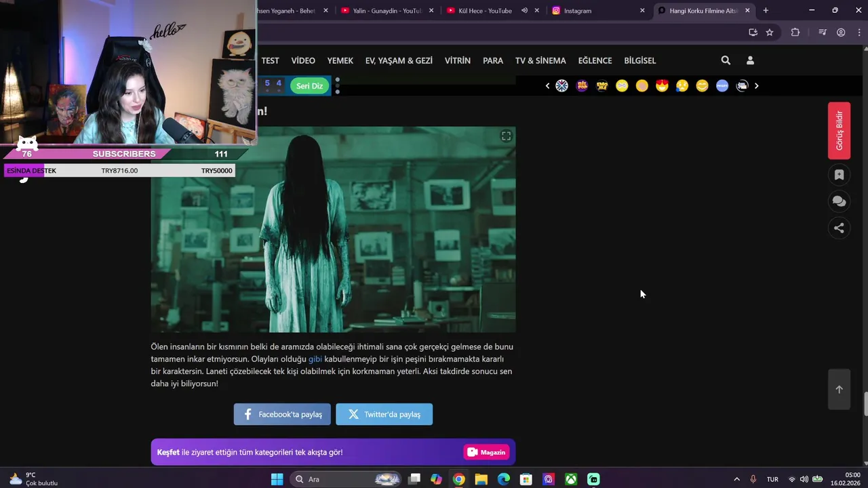Close the Instagram tab

(642, 11)
